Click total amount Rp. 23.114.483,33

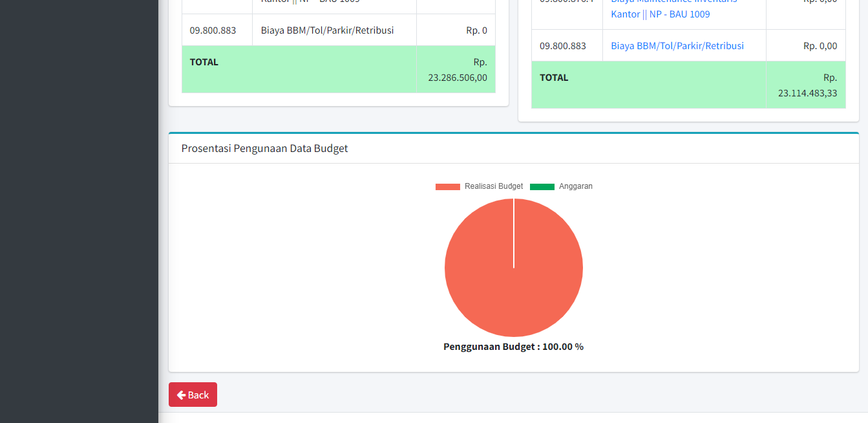pos(807,85)
